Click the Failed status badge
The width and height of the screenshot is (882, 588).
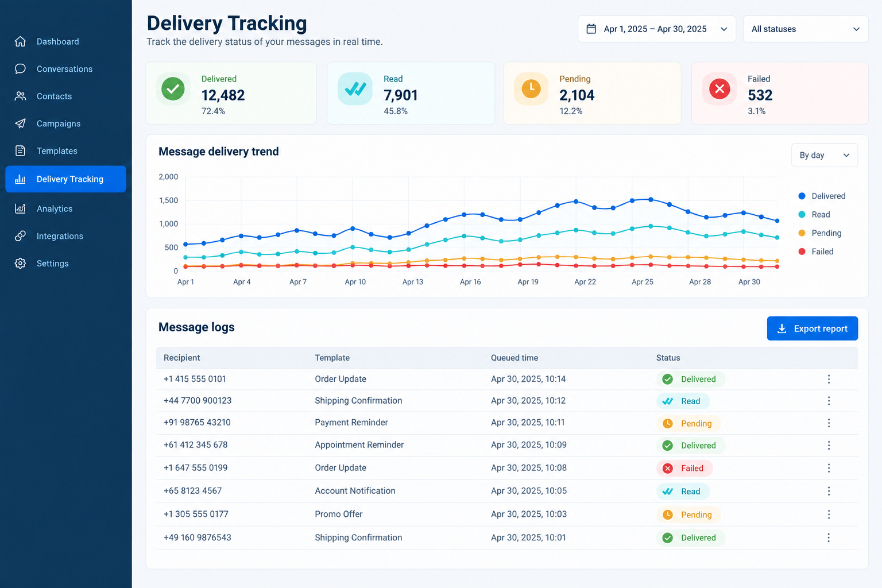tap(684, 468)
